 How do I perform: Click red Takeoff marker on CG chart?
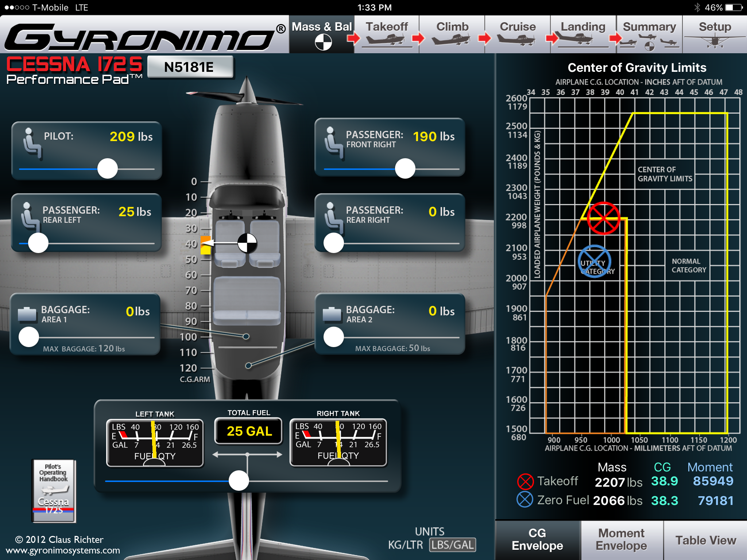point(604,218)
